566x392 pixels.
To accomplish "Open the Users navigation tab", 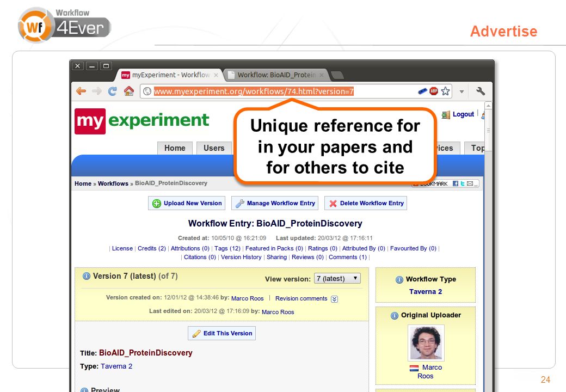I will [214, 148].
